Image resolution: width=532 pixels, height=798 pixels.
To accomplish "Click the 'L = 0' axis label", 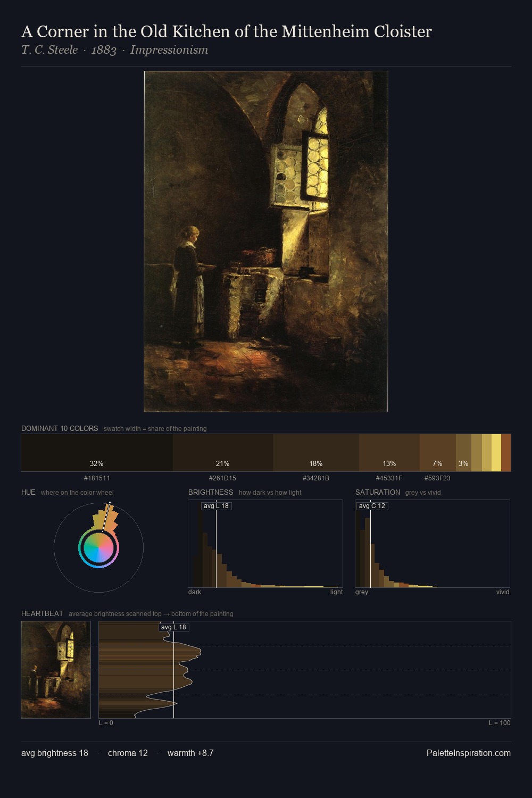I will pos(106,723).
